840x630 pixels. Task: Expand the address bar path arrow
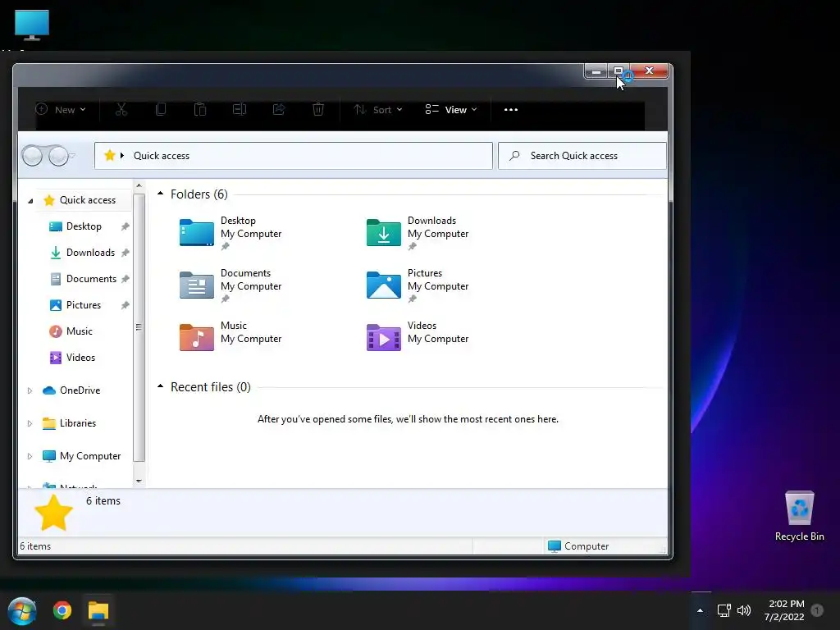(122, 156)
